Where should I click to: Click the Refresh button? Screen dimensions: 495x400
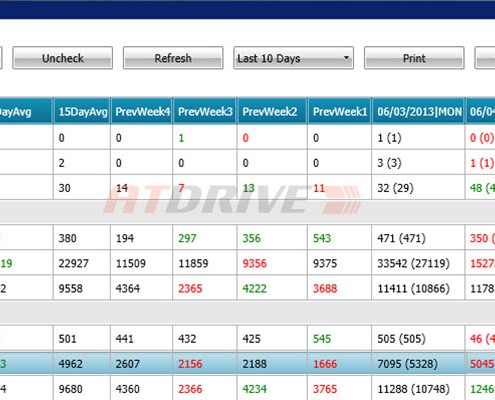(x=173, y=58)
